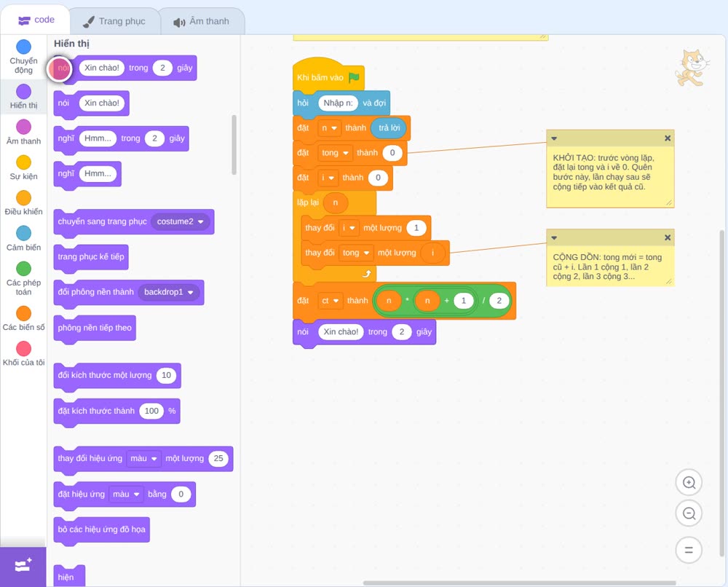Choose the Sự kiện category icon

[x=23, y=162]
